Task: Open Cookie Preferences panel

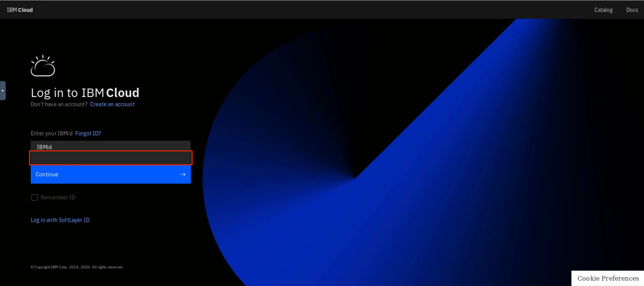Action: tap(608, 278)
